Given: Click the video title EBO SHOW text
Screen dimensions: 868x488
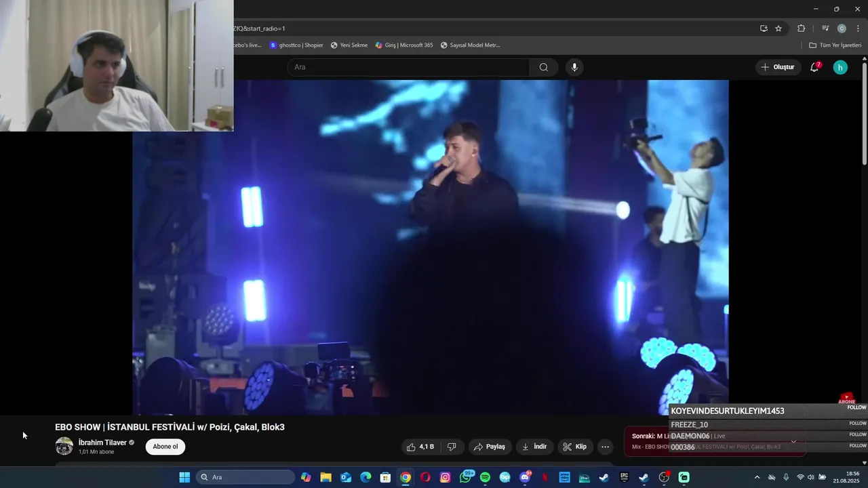Looking at the screenshot, I should tap(170, 427).
